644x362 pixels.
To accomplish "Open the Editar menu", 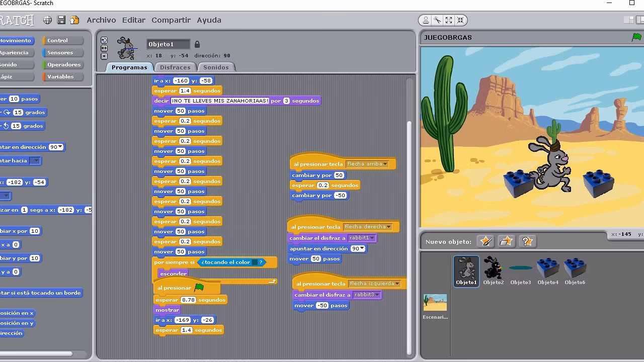I will (134, 20).
